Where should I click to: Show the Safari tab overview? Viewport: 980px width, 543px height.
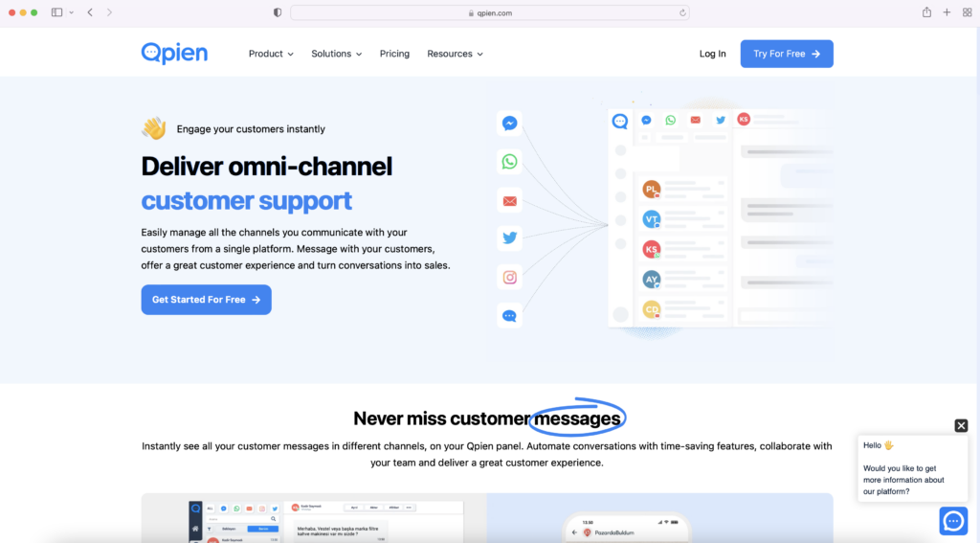click(967, 12)
